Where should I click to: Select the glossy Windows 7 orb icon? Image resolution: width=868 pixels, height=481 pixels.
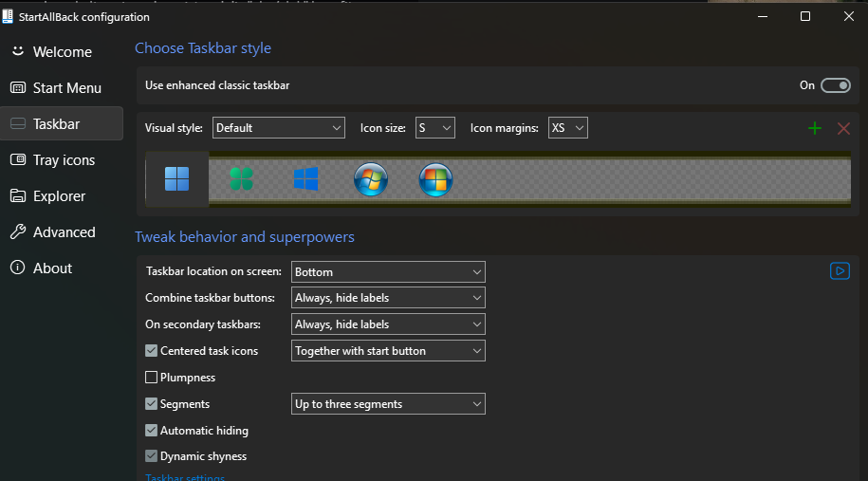[370, 178]
